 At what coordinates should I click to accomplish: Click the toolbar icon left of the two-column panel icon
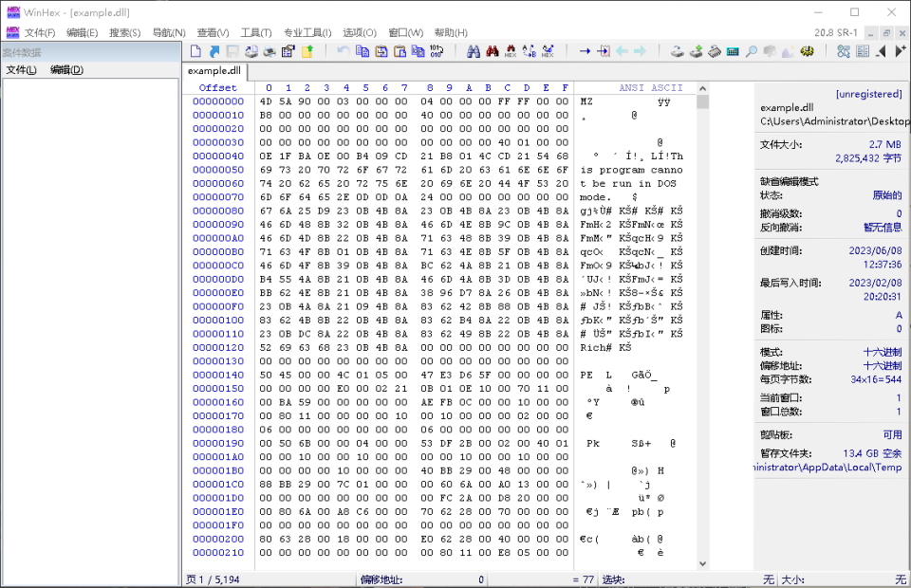tap(844, 51)
